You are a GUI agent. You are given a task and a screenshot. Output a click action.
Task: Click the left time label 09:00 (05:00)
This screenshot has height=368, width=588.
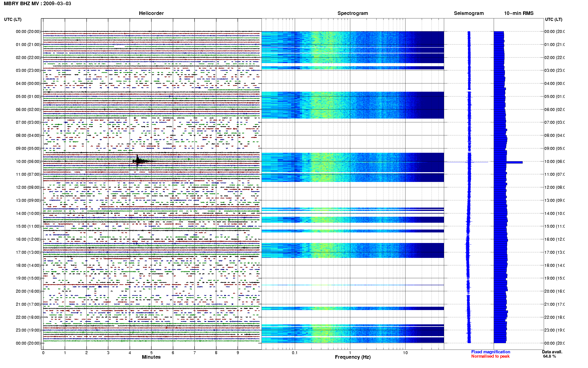tap(28, 148)
